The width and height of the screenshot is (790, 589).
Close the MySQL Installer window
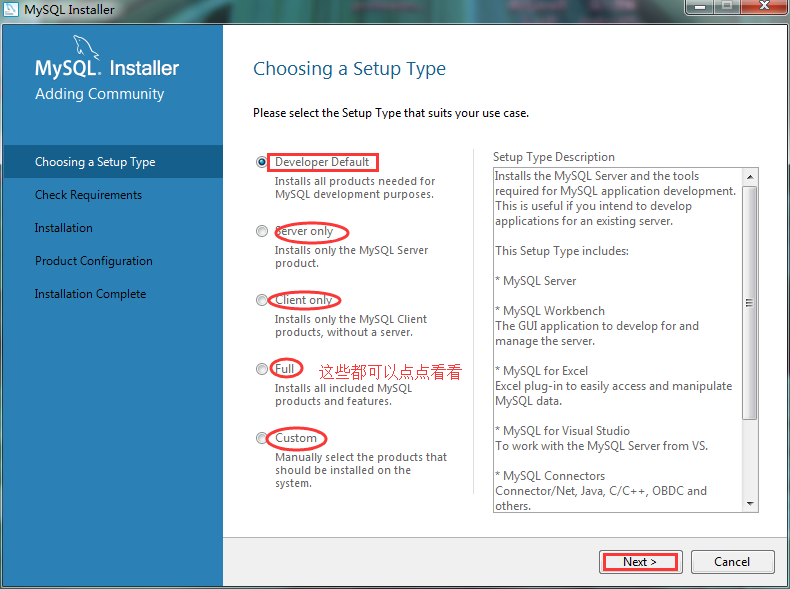tap(764, 6)
